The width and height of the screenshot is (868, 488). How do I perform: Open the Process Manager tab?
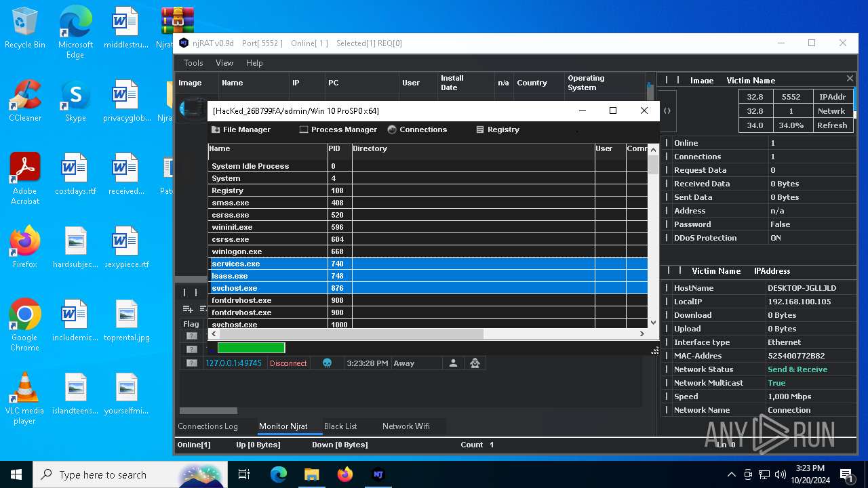pyautogui.click(x=338, y=129)
